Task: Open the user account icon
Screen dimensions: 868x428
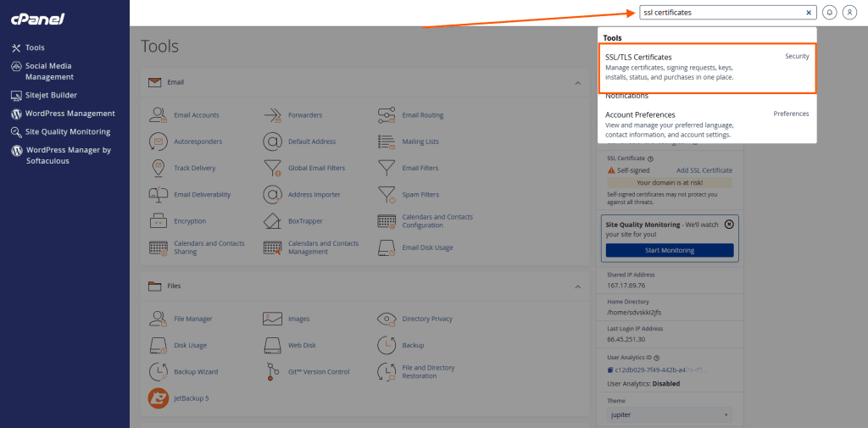Action: point(849,12)
